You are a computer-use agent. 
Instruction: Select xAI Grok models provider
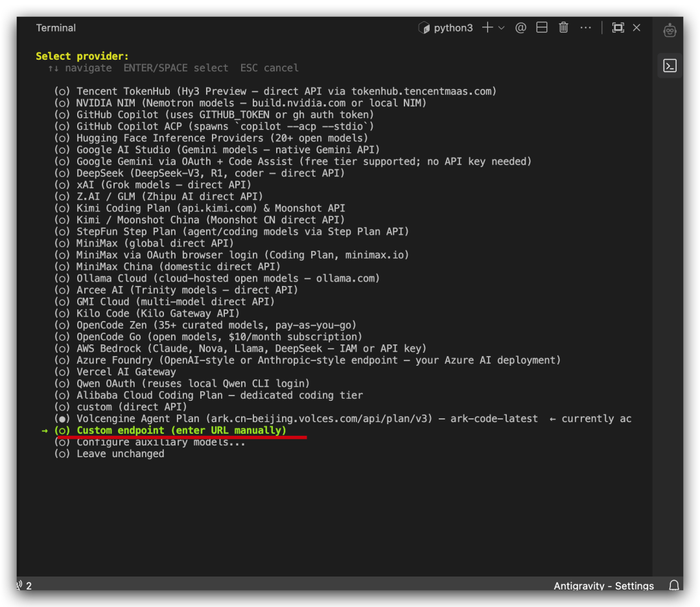[153, 185]
